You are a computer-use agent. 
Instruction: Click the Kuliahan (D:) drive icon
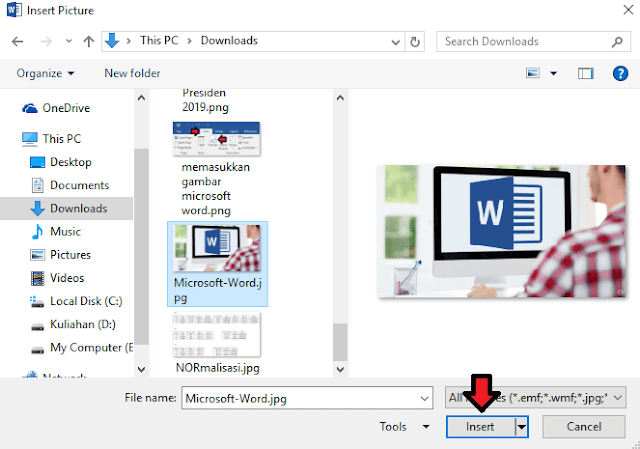point(38,327)
